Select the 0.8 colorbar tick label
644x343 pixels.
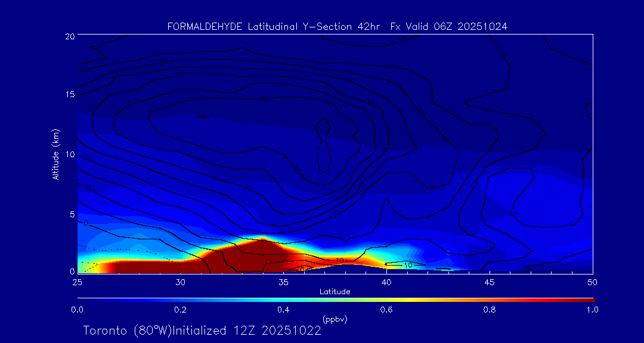click(490, 310)
